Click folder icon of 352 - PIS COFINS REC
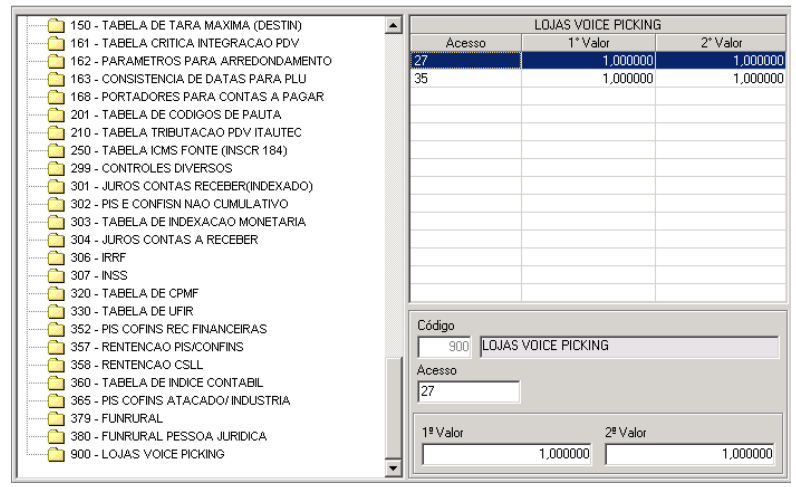This screenshot has width=796, height=487. click(x=56, y=329)
